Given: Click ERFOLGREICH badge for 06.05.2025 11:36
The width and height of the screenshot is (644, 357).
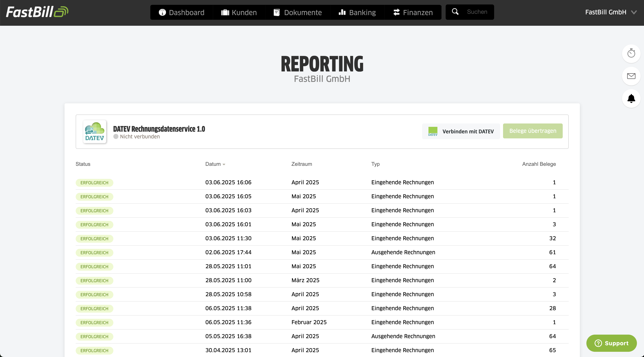Looking at the screenshot, I should pos(95,323).
